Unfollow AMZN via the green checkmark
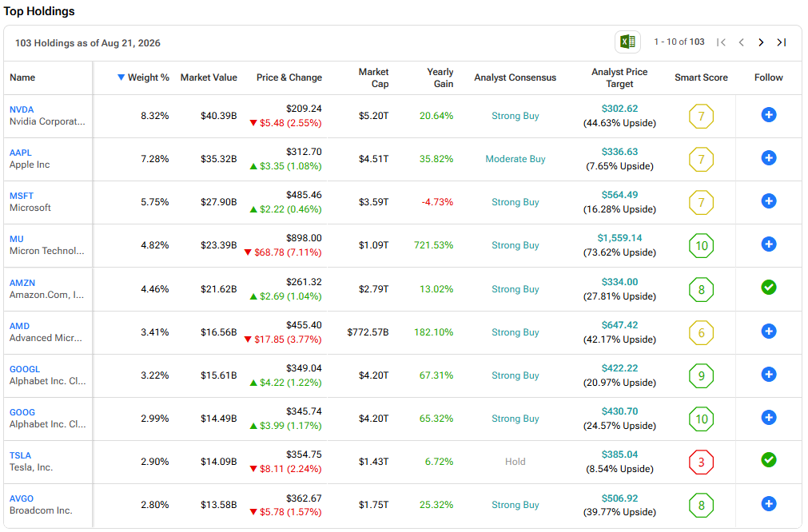The image size is (808, 532). click(x=768, y=288)
